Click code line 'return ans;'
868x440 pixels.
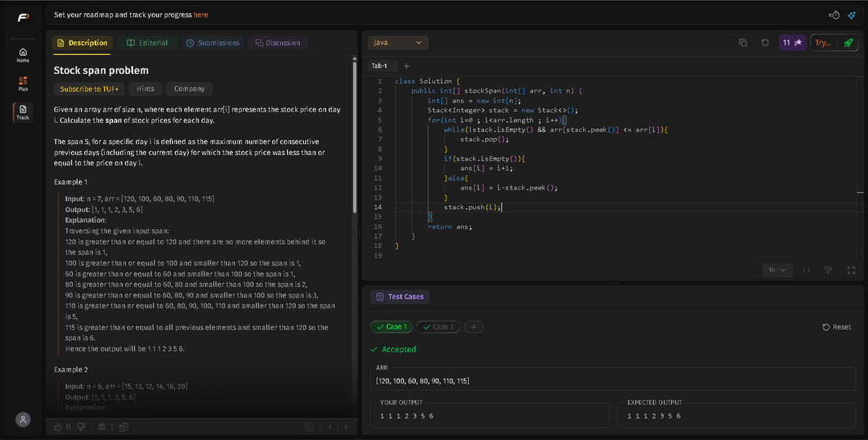point(450,227)
